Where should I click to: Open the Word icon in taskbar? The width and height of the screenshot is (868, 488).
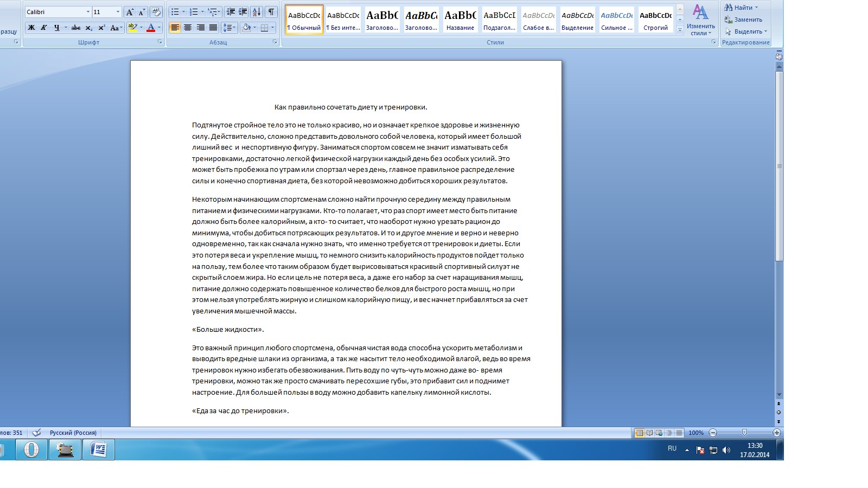coord(98,450)
